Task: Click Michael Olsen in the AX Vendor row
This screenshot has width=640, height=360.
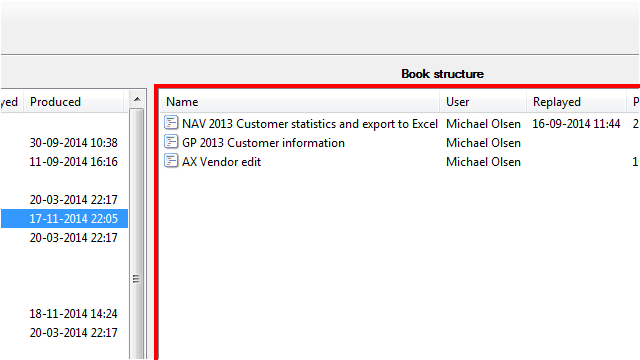Action: click(x=483, y=162)
